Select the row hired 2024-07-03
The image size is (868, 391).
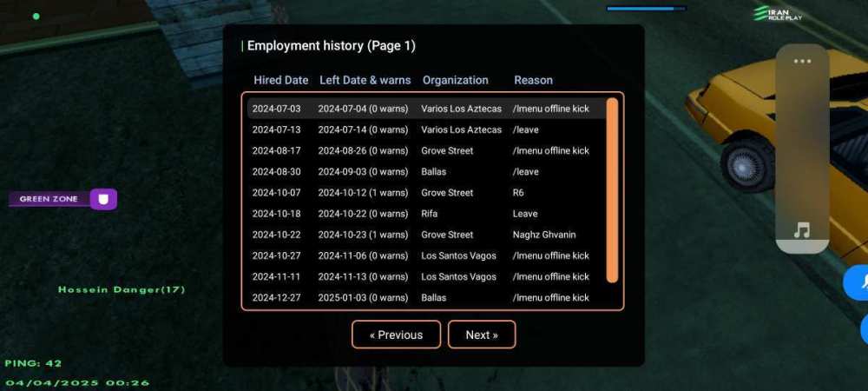coord(426,109)
